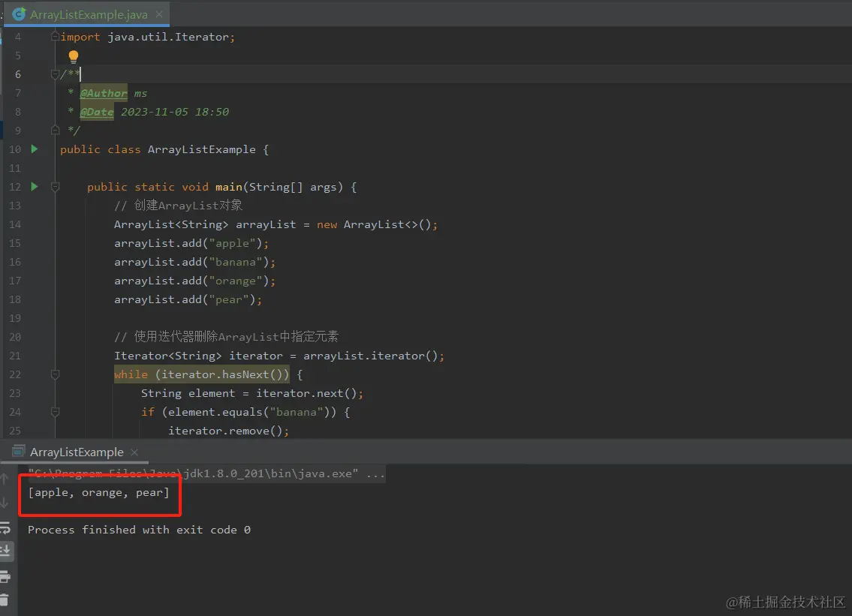This screenshot has width=852, height=616.
Task: Click the up stack trace arrow in Run panel
Action: pyautogui.click(x=5, y=479)
